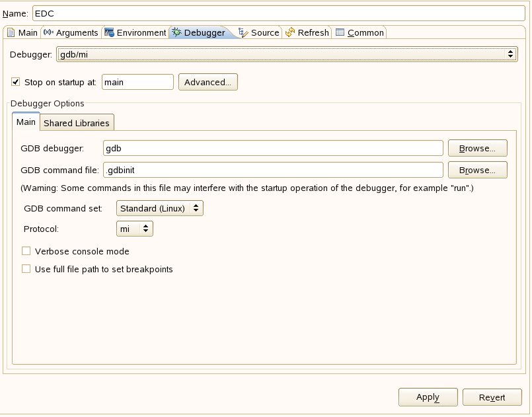Click the Debugger tab bug icon
This screenshot has height=417, width=532.
click(x=176, y=32)
